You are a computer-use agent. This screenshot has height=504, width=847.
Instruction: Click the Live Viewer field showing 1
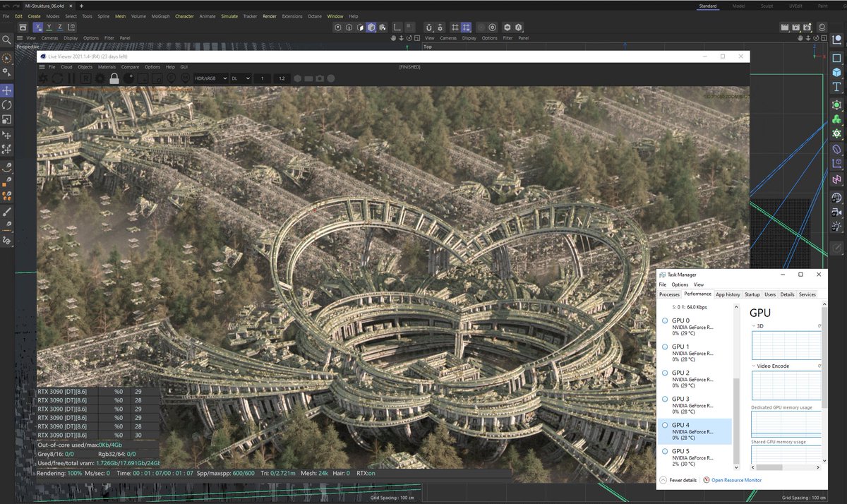[263, 78]
